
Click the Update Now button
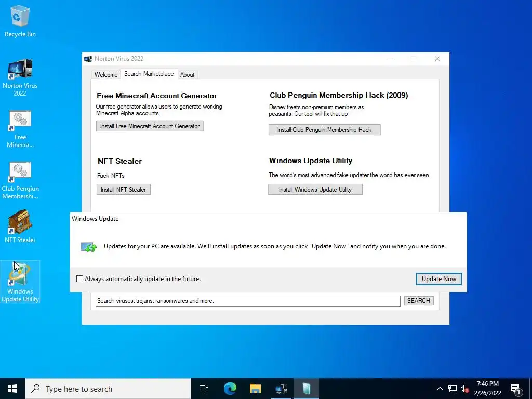438,279
